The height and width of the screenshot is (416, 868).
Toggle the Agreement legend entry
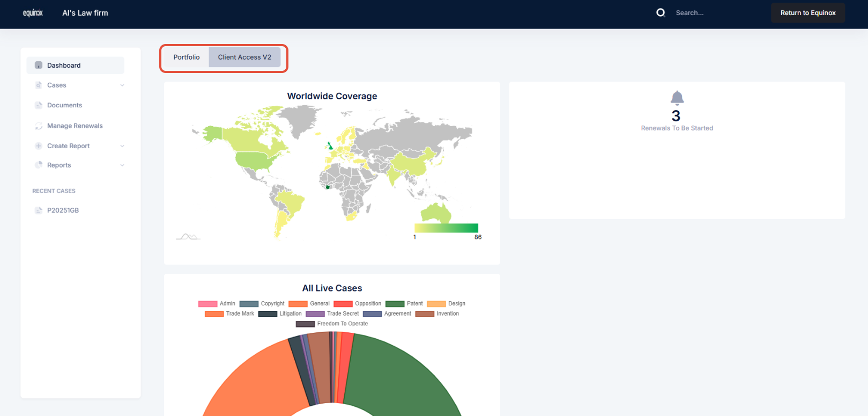[x=387, y=314]
